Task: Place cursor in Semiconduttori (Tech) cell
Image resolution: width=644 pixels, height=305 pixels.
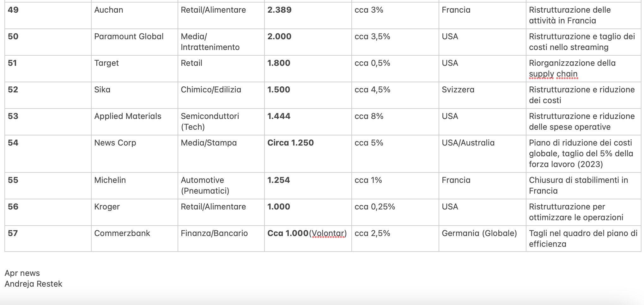Action: pyautogui.click(x=210, y=121)
